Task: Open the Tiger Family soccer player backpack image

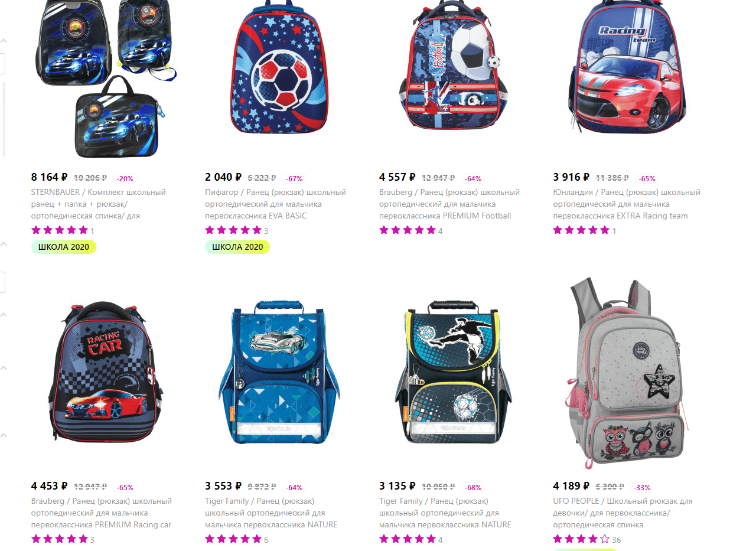Action: 454,373
